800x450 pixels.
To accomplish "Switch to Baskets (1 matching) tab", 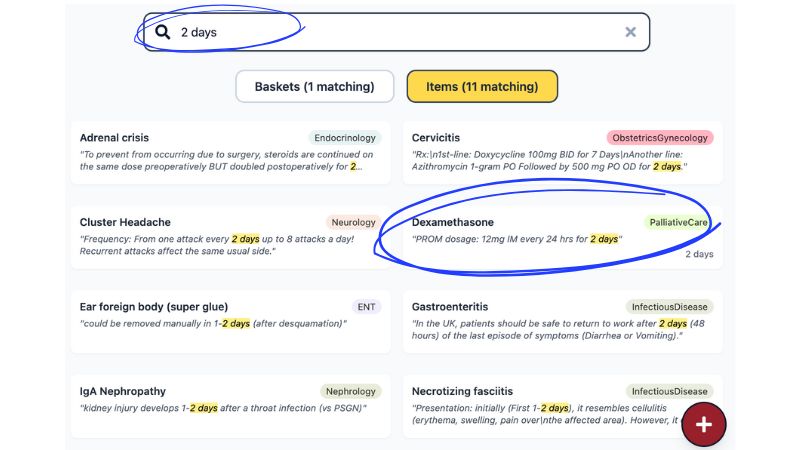I will coord(314,87).
